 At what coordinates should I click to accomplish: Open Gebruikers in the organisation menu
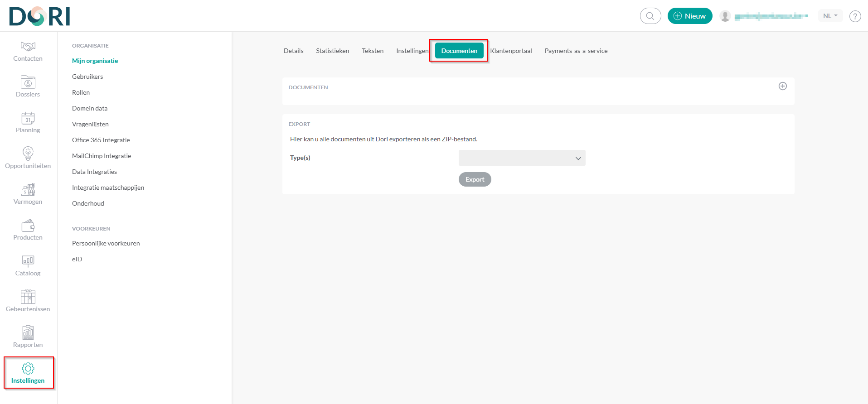pyautogui.click(x=87, y=77)
